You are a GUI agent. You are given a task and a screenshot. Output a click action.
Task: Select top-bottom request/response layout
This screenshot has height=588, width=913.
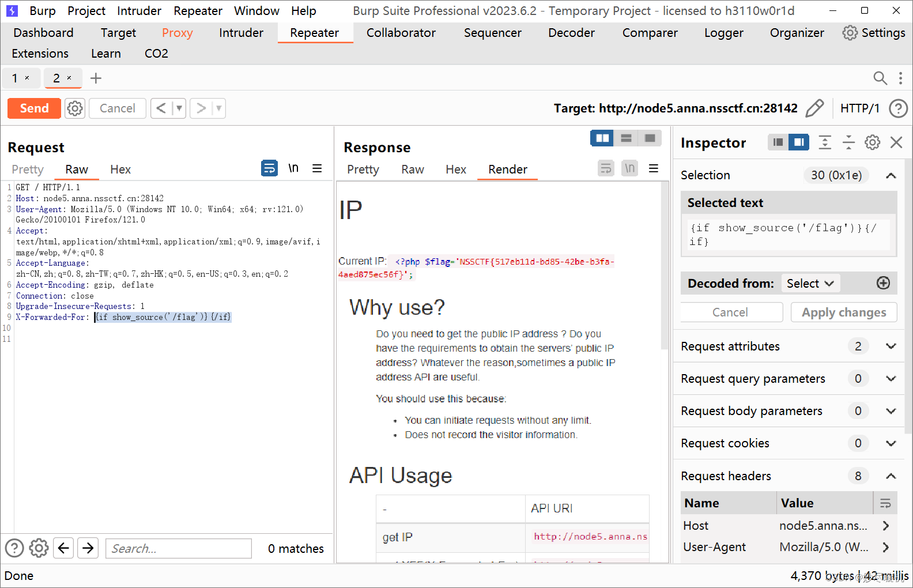pyautogui.click(x=627, y=138)
